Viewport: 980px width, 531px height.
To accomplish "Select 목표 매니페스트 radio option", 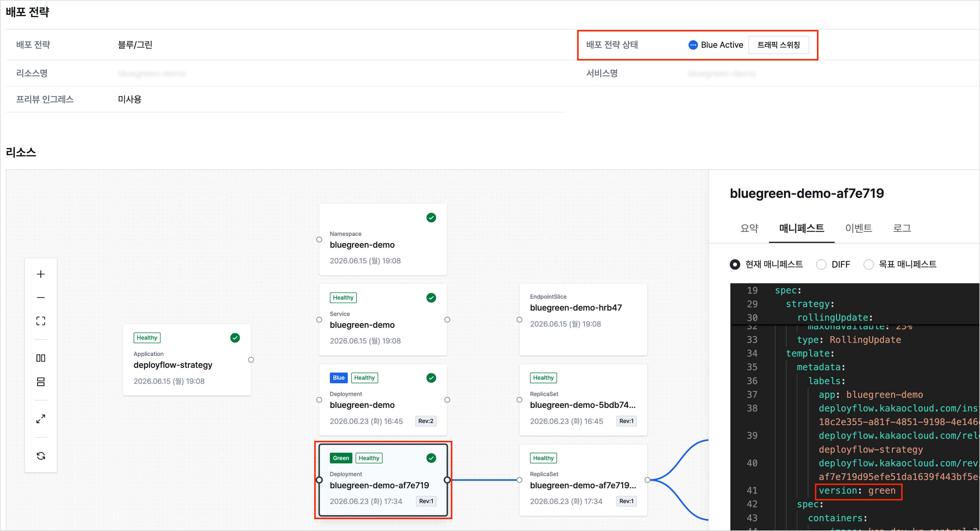I will (868, 264).
